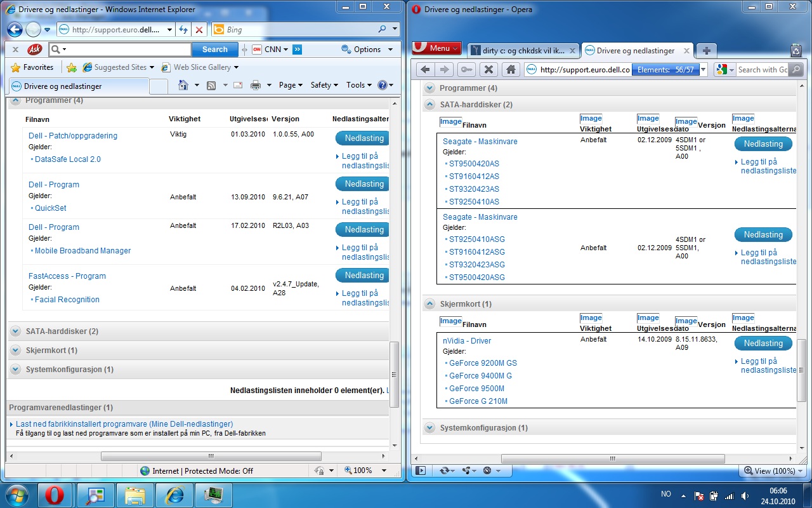The height and width of the screenshot is (508, 812).
Task: Open the 'Dell - Patch/oppgradering' link
Action: 73,136
